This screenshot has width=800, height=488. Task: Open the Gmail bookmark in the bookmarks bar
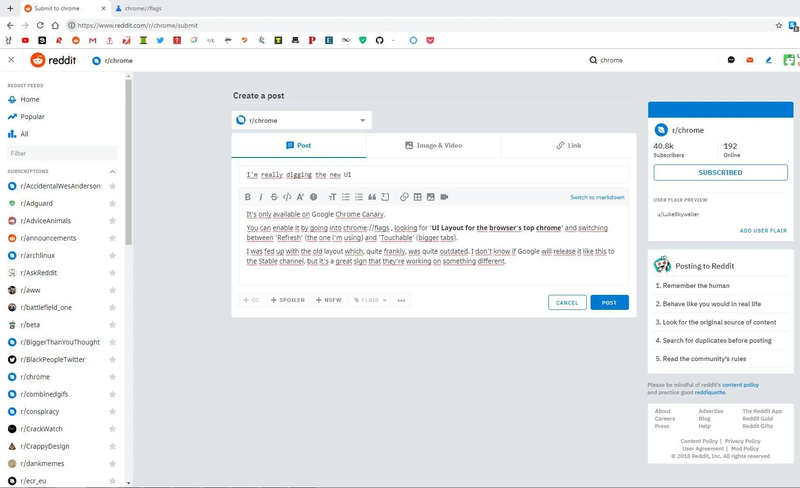[x=92, y=40]
